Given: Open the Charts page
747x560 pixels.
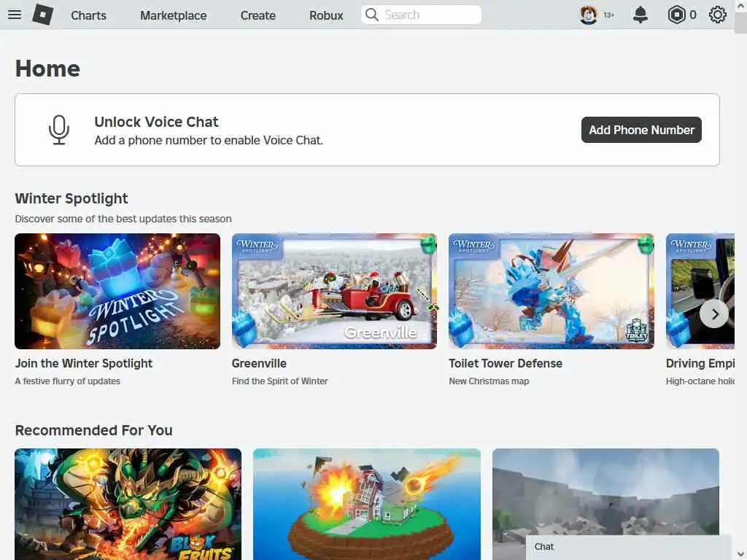Looking at the screenshot, I should click(x=88, y=15).
